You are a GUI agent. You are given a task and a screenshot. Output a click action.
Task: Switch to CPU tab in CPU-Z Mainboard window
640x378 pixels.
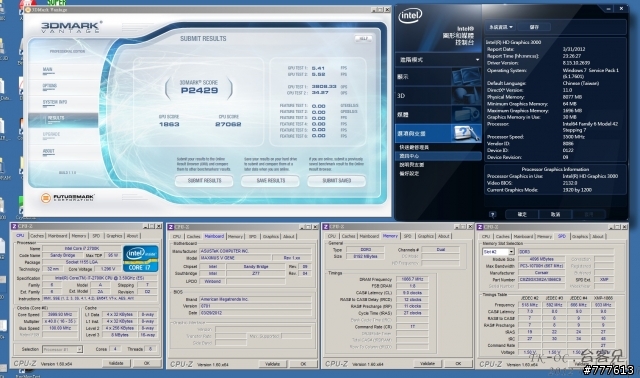coord(177,236)
